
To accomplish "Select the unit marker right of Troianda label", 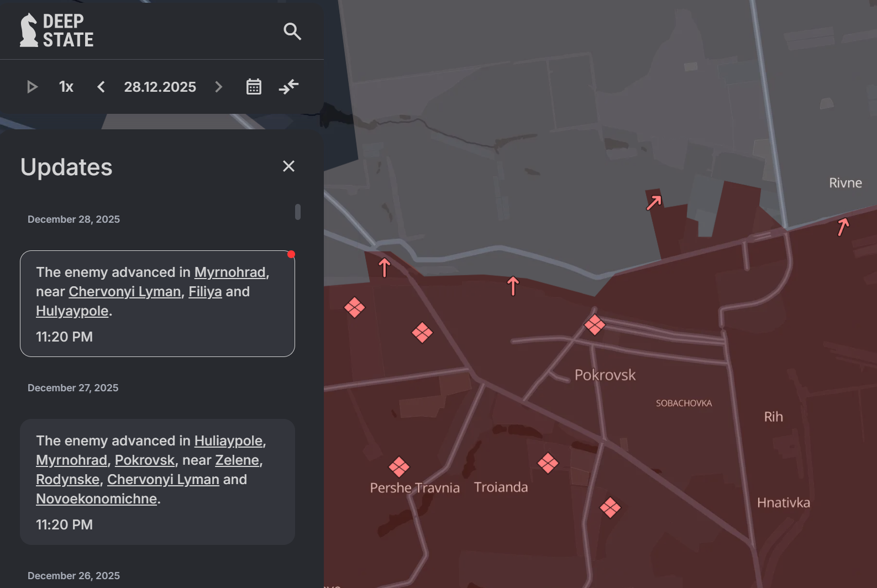I will click(x=548, y=463).
